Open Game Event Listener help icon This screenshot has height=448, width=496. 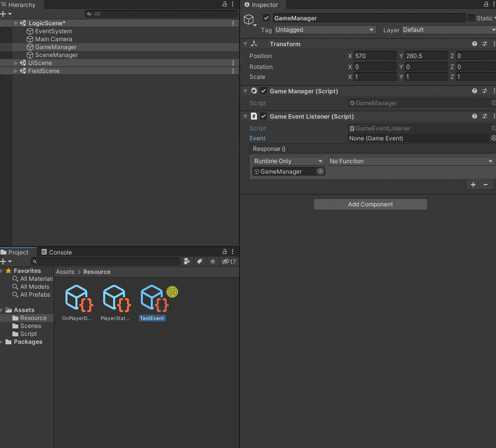coord(475,117)
